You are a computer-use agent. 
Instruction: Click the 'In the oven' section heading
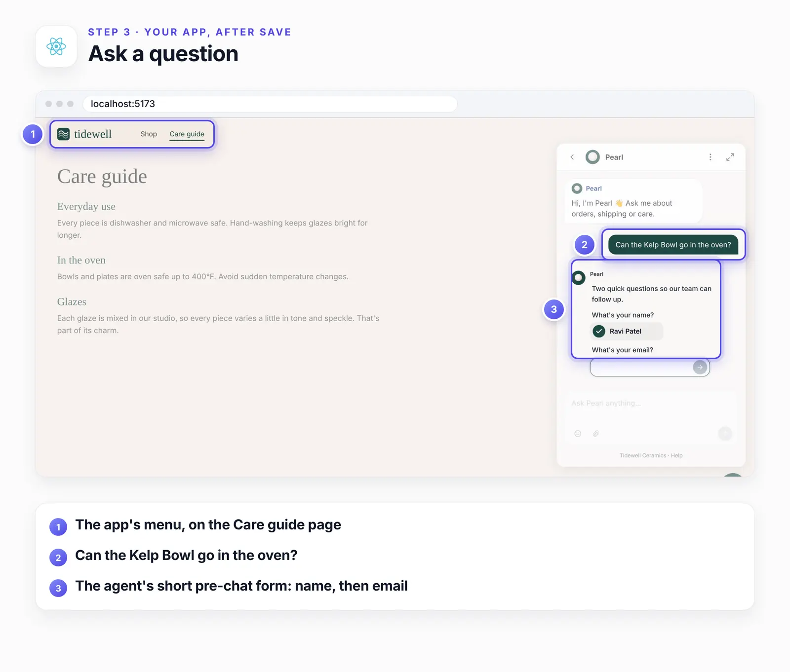[81, 260]
